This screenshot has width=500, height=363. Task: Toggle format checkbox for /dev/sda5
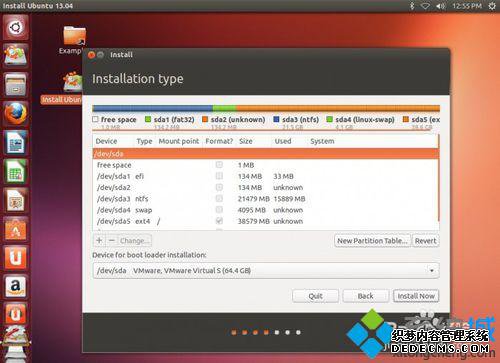point(219,221)
